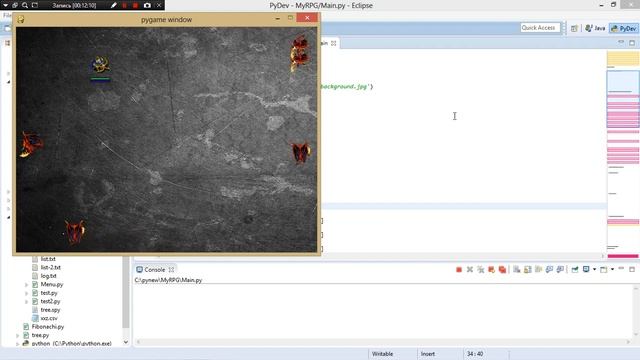640x360 pixels.
Task: Click the yellow marker in overview ruler
Action: pos(623,59)
